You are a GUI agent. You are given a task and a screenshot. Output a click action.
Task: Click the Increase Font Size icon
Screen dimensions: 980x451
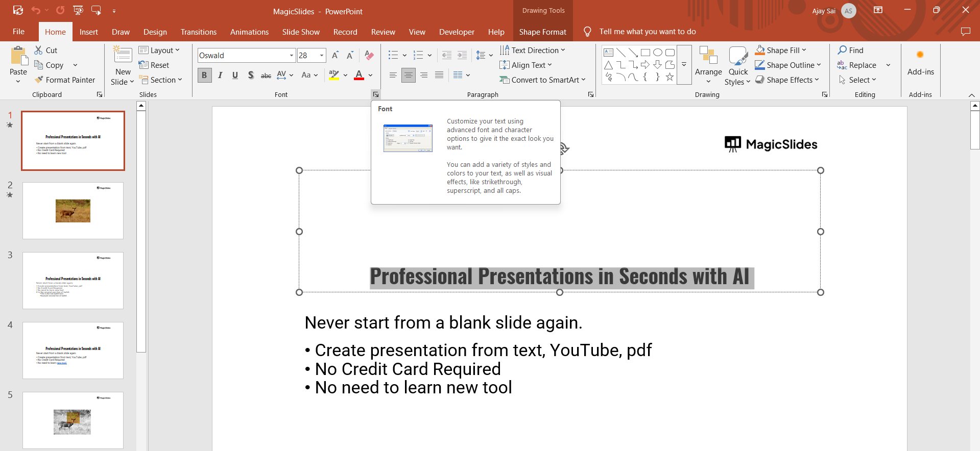(335, 55)
